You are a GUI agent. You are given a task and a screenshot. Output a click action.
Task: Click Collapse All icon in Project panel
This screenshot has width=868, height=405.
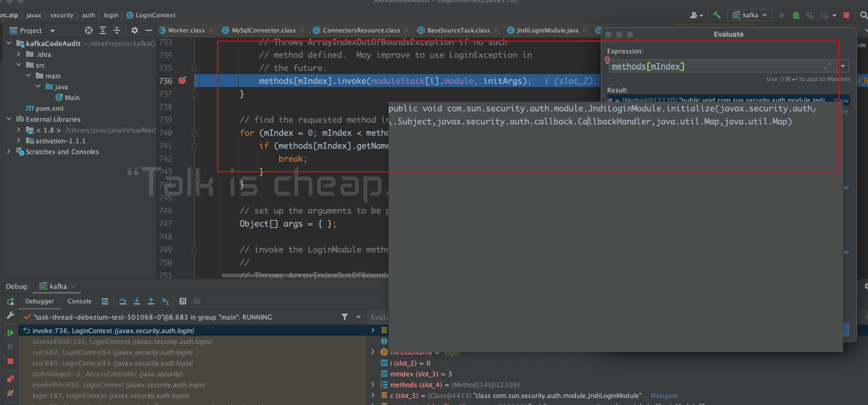[117, 31]
